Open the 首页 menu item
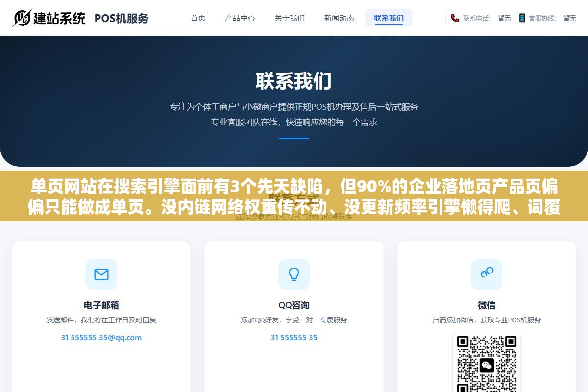Viewport: 588px width, 392px height. pos(198,18)
